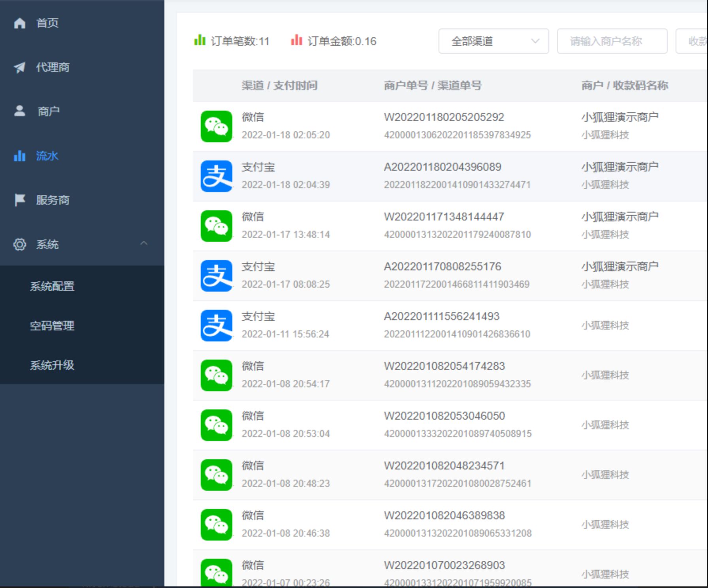Image resolution: width=708 pixels, height=588 pixels.
Task: Open the 服务商 menu item
Action: point(82,200)
